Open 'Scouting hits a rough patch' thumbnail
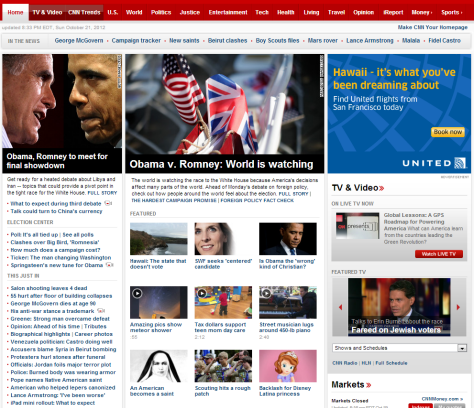The image size is (474, 408). [223, 366]
